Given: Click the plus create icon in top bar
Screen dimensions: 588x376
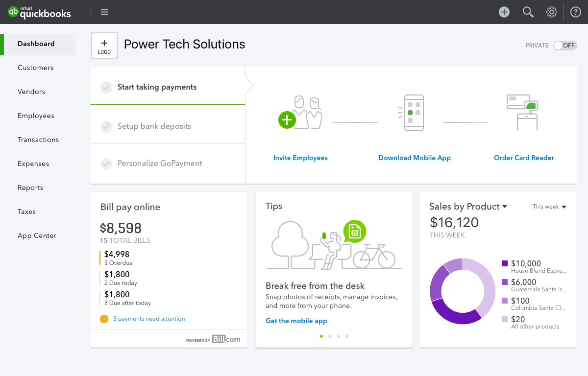Looking at the screenshot, I should point(504,12).
